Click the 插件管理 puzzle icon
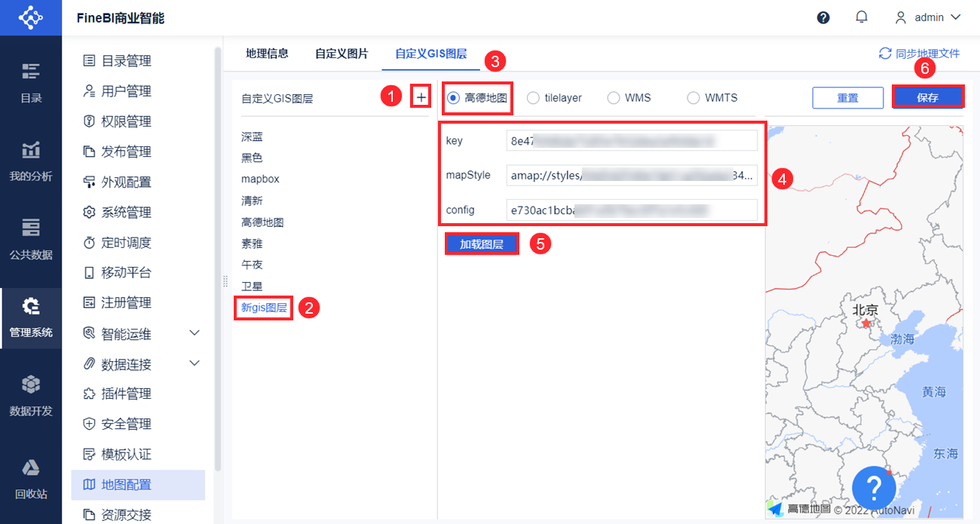This screenshot has width=980, height=524. pyautogui.click(x=89, y=394)
